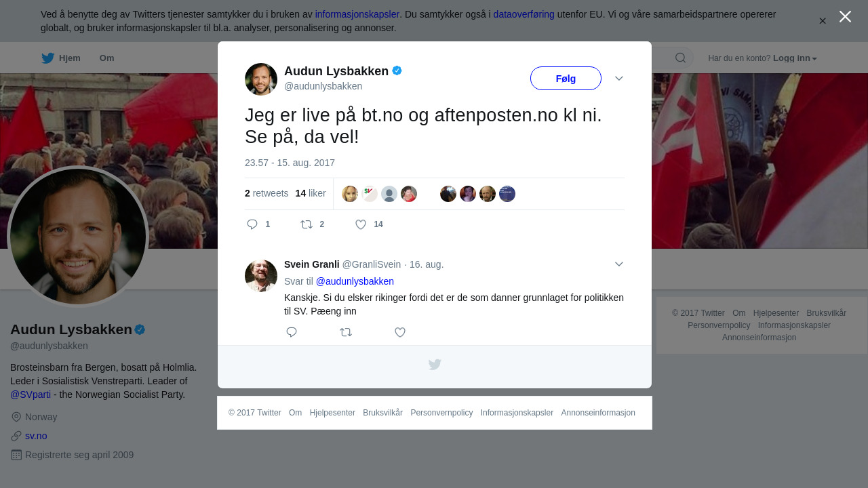The height and width of the screenshot is (488, 868).
Task: Open the @audunlysbakken mention link in reply
Action: click(x=355, y=281)
